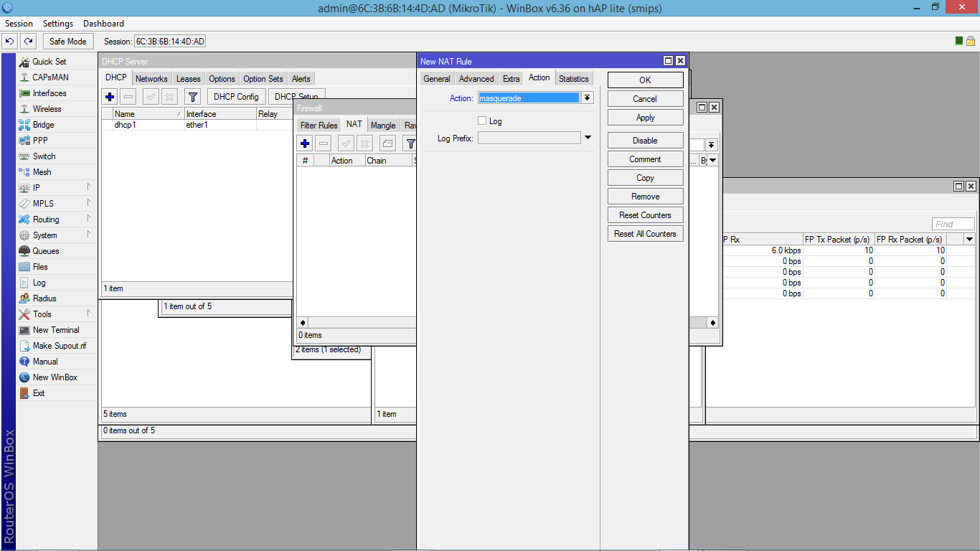This screenshot has height=551, width=980.
Task: Open the Bridge menu item
Action: click(43, 125)
